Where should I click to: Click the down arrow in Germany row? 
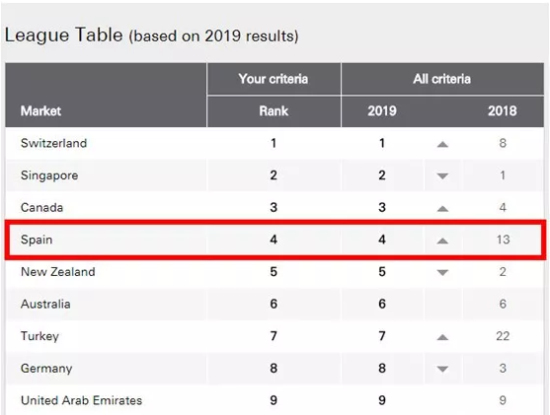pyautogui.click(x=443, y=369)
